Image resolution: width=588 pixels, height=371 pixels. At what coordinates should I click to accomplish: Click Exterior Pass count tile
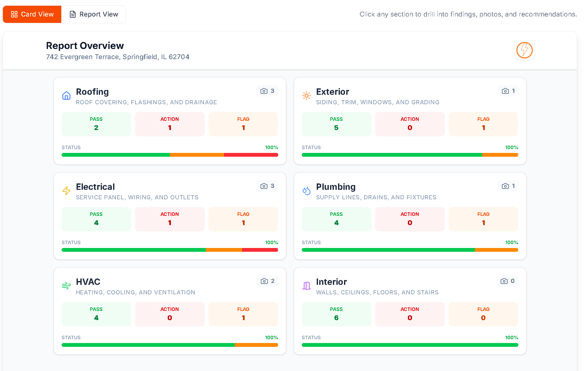coord(336,124)
